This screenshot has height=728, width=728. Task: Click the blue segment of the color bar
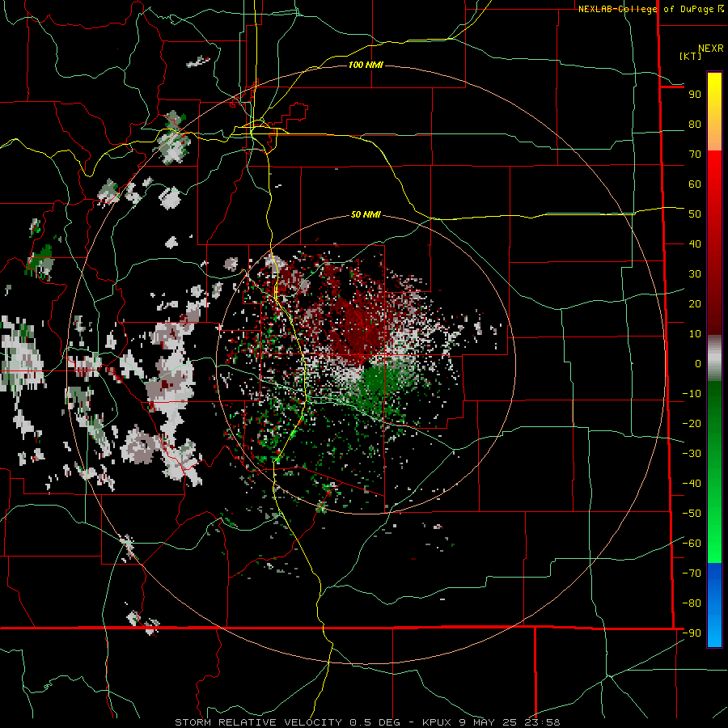(714, 603)
